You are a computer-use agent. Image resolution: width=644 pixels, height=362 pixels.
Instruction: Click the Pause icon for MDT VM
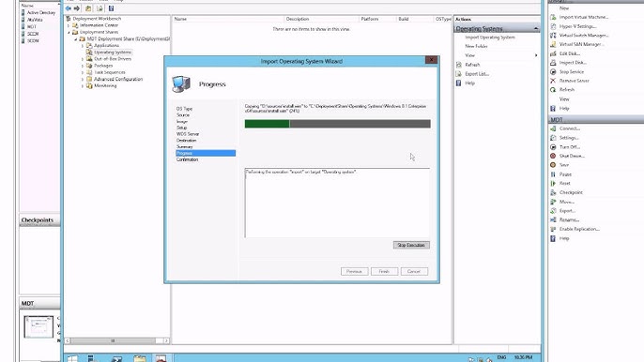pyautogui.click(x=553, y=174)
